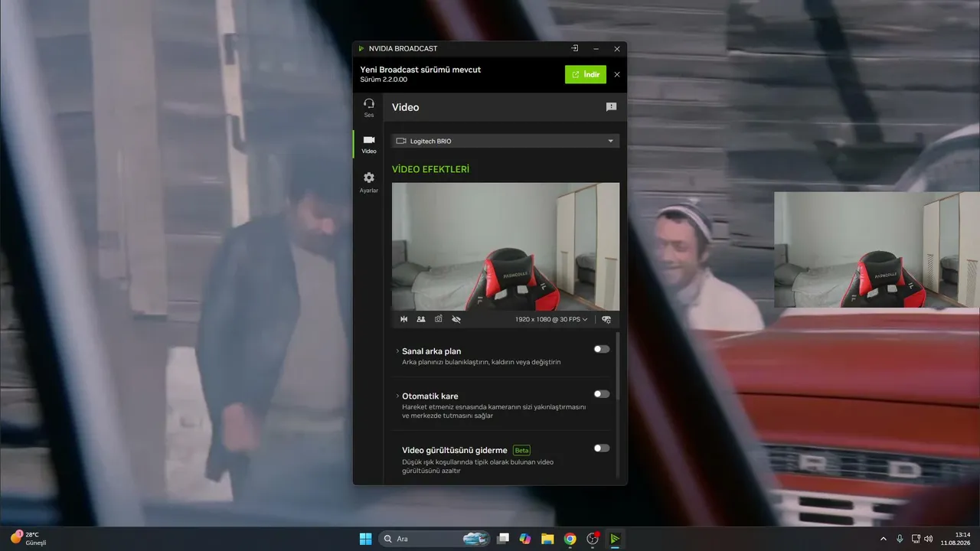The width and height of the screenshot is (980, 551).
Task: Open Ayarlar settings tab
Action: pos(369,182)
